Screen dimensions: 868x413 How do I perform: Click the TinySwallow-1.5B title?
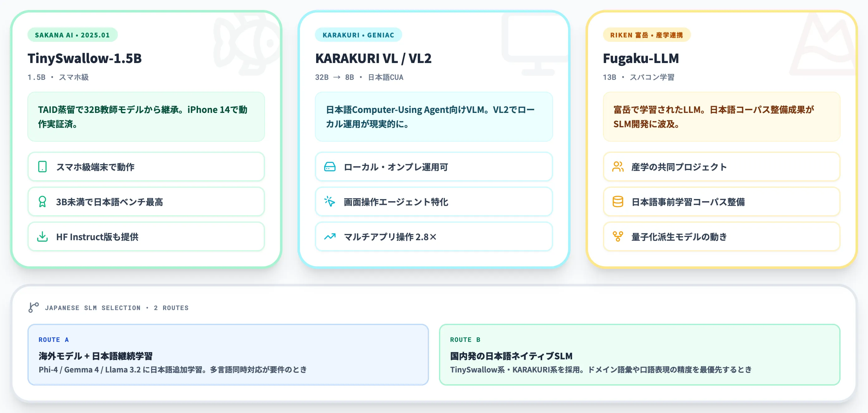pos(84,58)
